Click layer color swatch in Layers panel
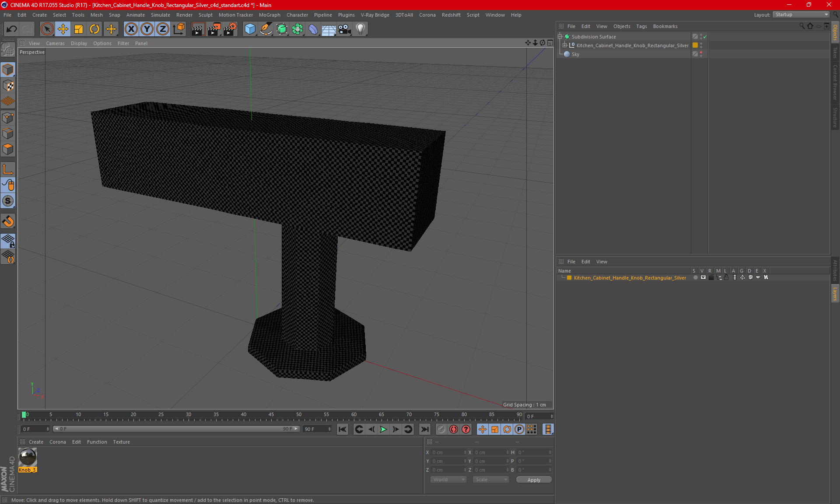Screen dimensions: 840x504 click(569, 278)
